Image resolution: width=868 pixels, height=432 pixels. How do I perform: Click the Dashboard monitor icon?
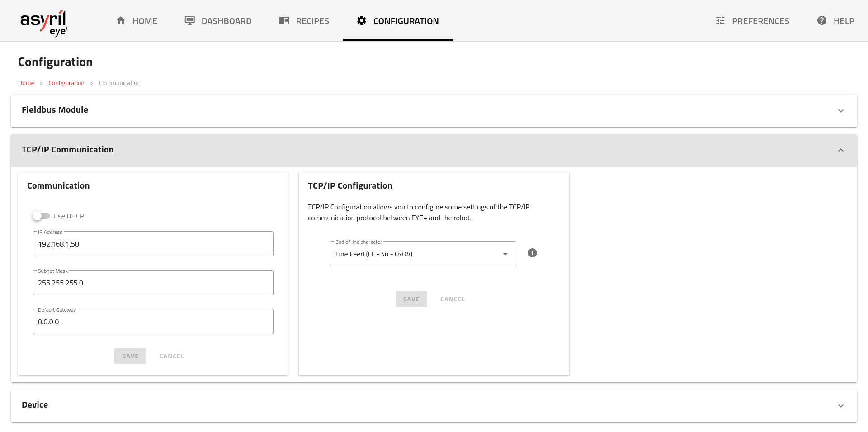[x=190, y=21]
